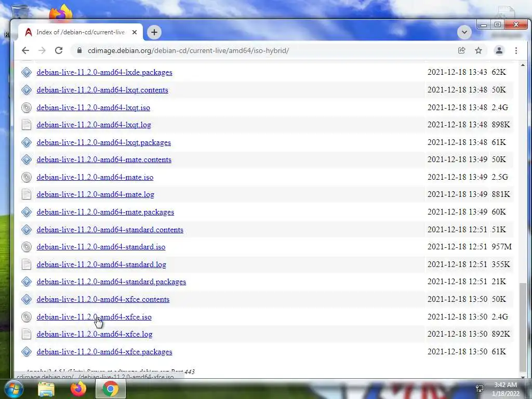
Task: Open debian-live-11.2.0-amd64-mate.contents link
Action: tap(104, 159)
